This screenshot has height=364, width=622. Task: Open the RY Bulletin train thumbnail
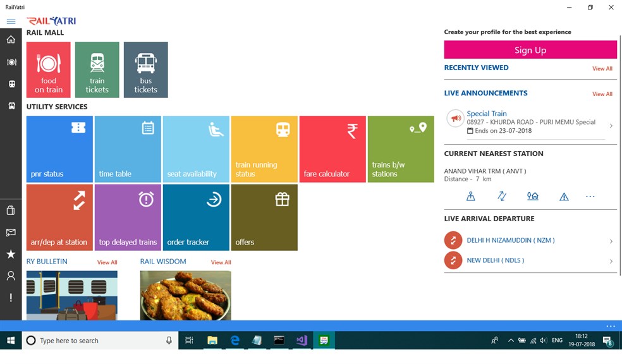[72, 295]
